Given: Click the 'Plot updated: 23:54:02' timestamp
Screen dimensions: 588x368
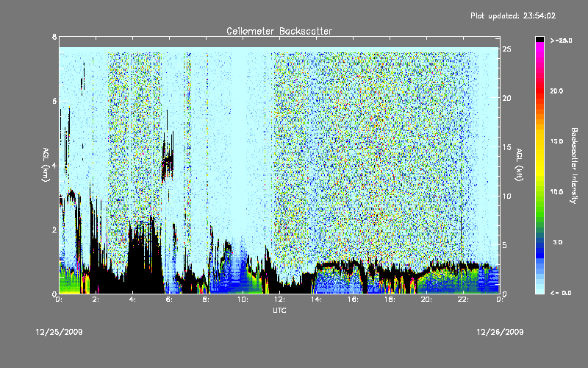Looking at the screenshot, I should pos(513,15).
